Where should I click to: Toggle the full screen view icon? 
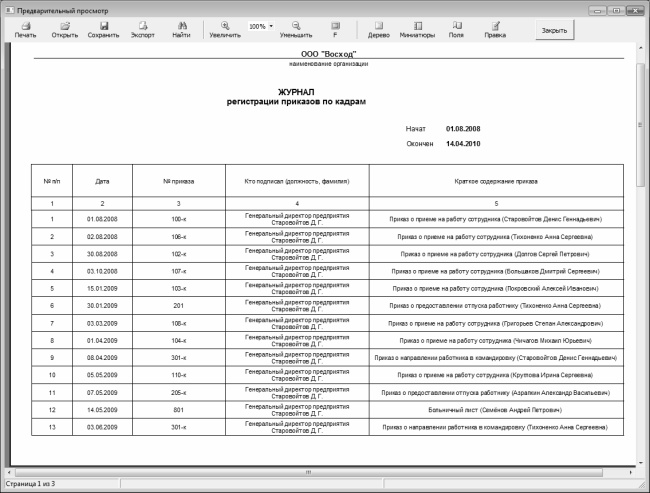click(x=335, y=28)
